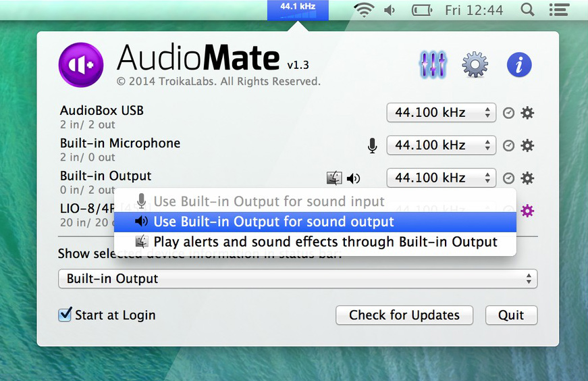This screenshot has height=381, width=588.
Task: Click AudioBox USB device name
Action: pyautogui.click(x=102, y=111)
